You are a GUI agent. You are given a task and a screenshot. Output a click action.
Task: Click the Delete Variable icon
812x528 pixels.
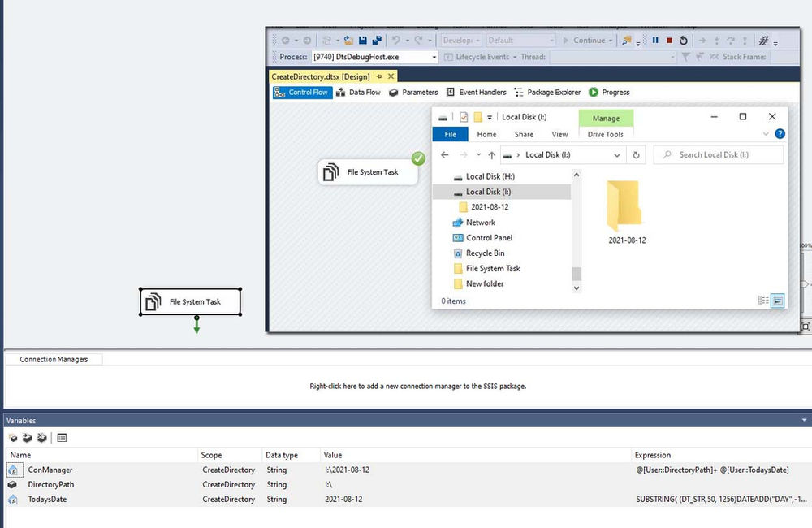pyautogui.click(x=41, y=438)
